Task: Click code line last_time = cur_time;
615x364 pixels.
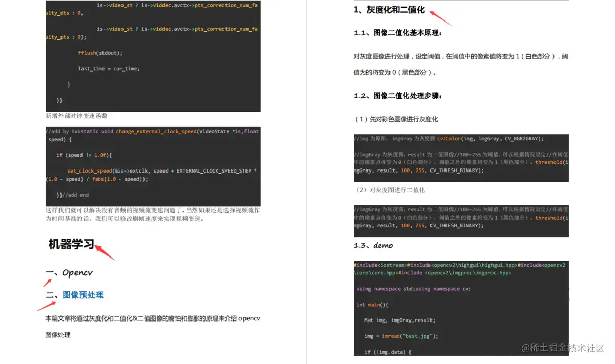Action: click(109, 69)
